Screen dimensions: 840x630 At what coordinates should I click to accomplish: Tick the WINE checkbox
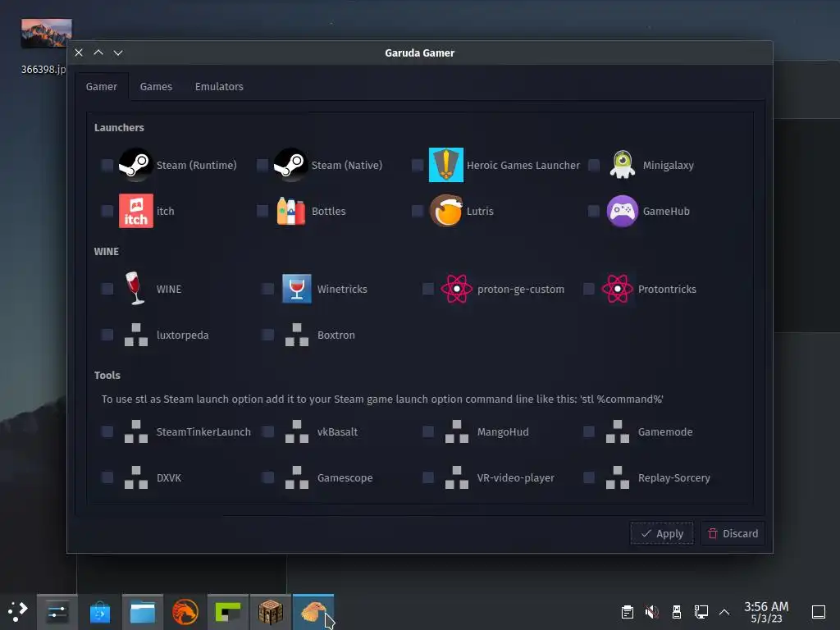pyautogui.click(x=107, y=289)
